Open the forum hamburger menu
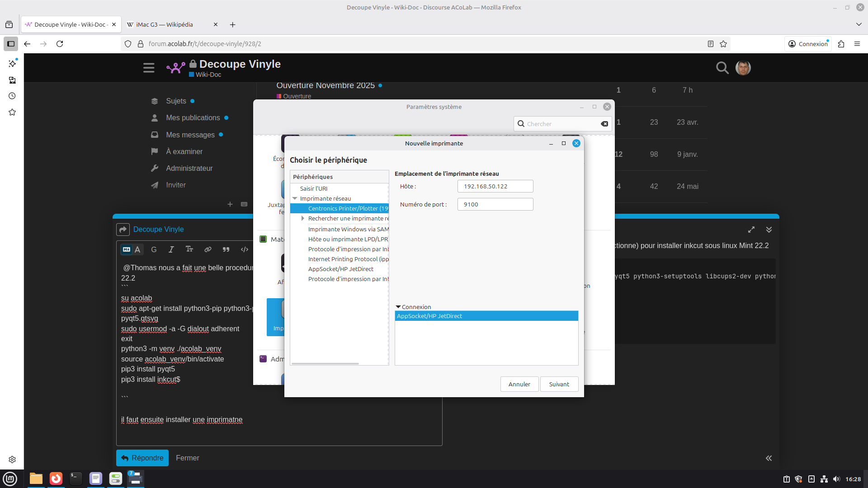The height and width of the screenshot is (488, 868). coord(149,68)
